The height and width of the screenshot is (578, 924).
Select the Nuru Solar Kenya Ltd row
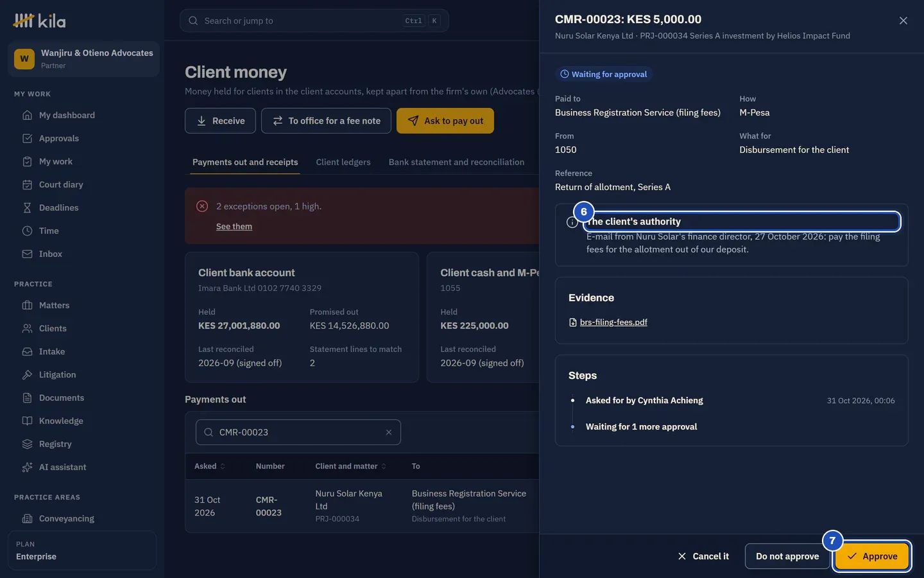click(362, 506)
